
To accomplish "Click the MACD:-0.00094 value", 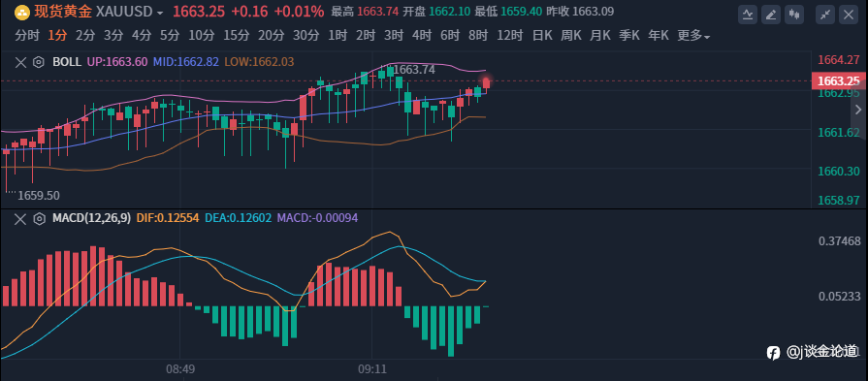I will [x=317, y=218].
